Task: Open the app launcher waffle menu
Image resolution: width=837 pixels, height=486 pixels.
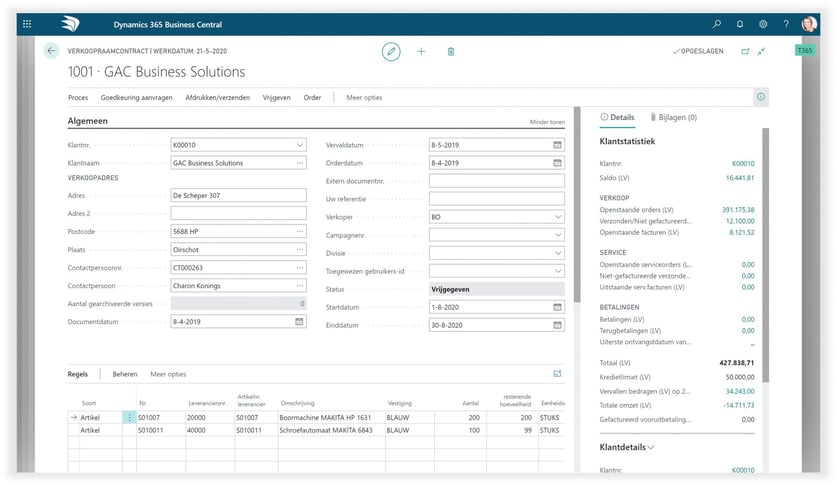Action: [x=27, y=24]
